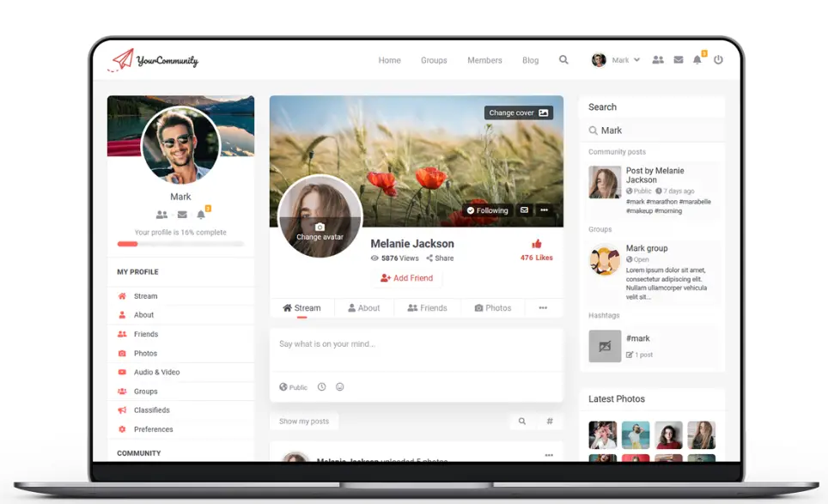The height and width of the screenshot is (504, 828).
Task: Open the #mark hashtag result
Action: (x=653, y=346)
